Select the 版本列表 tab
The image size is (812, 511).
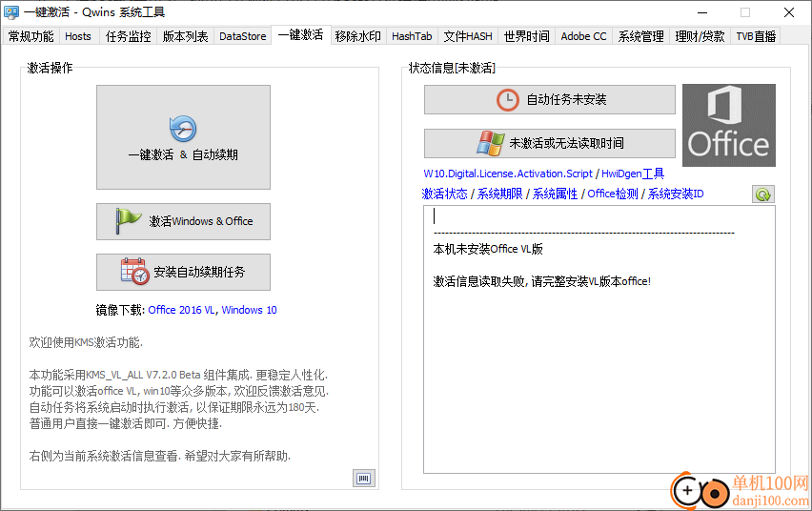click(x=185, y=36)
